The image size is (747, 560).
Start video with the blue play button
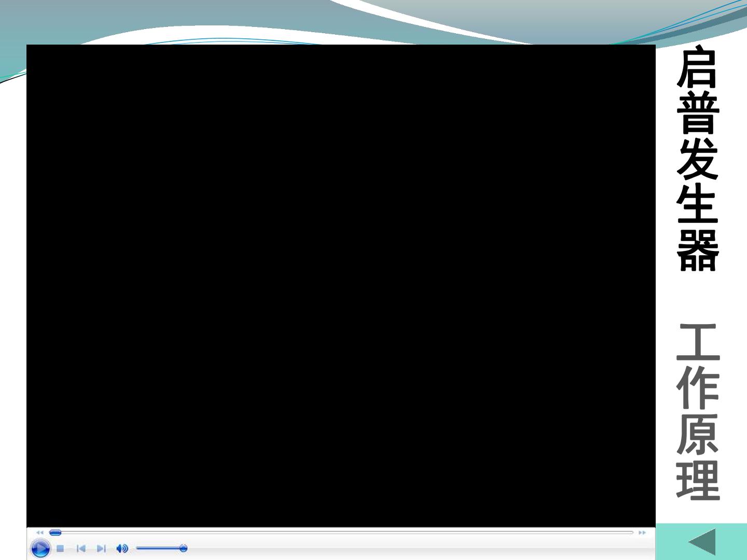pos(40,549)
